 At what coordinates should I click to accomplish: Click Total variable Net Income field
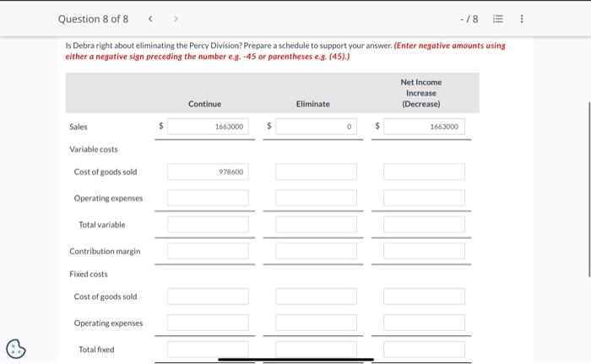tap(425, 225)
